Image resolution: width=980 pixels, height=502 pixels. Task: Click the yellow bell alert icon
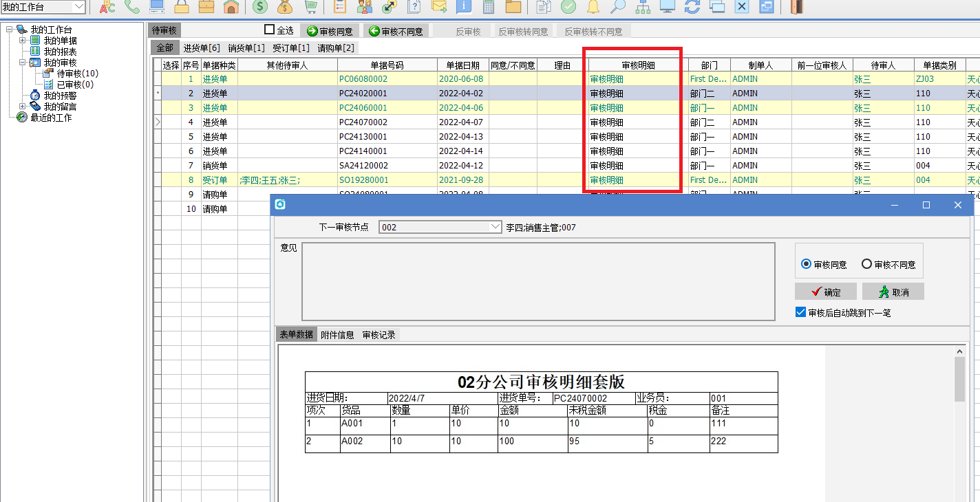(x=593, y=8)
